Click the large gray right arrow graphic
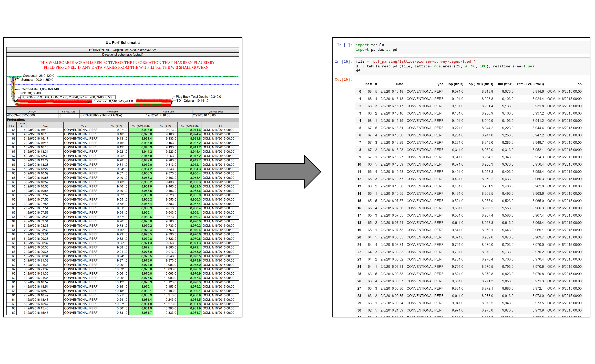Screen dimensions: 595x364 coord(288,172)
